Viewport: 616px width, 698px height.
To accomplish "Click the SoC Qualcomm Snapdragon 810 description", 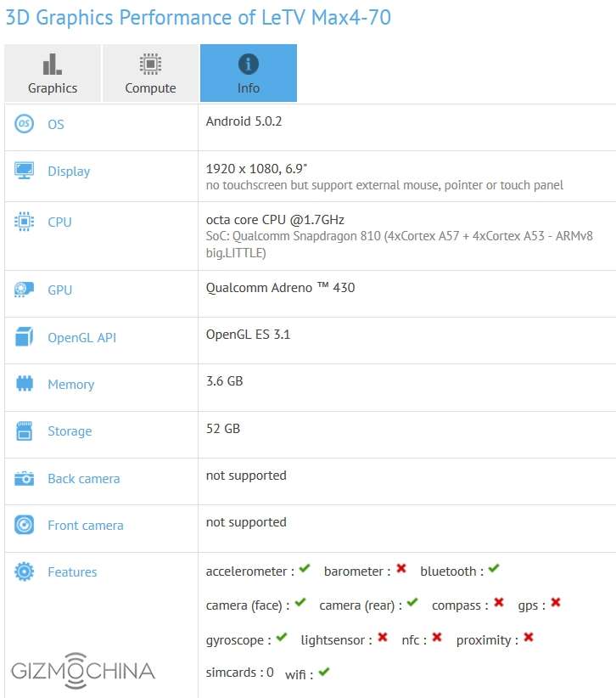I will point(400,245).
